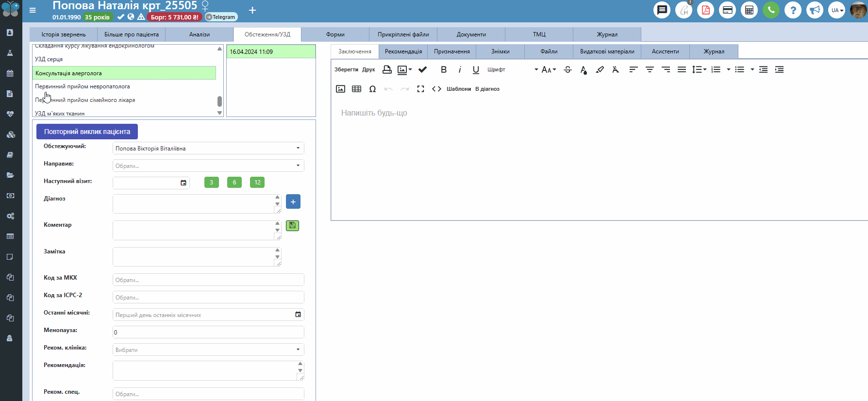Viewport: 868px width, 401px height.
Task: Insert a table in editor
Action: [356, 89]
